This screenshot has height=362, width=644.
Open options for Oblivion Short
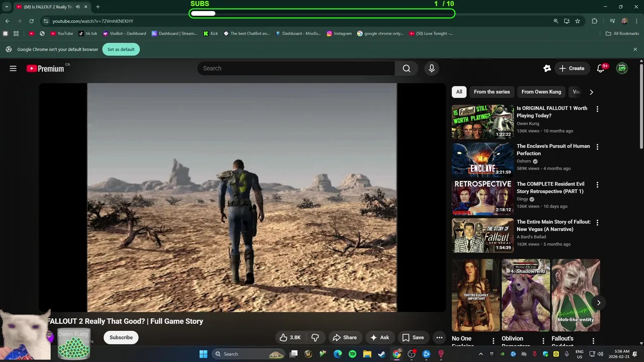pyautogui.click(x=543, y=341)
